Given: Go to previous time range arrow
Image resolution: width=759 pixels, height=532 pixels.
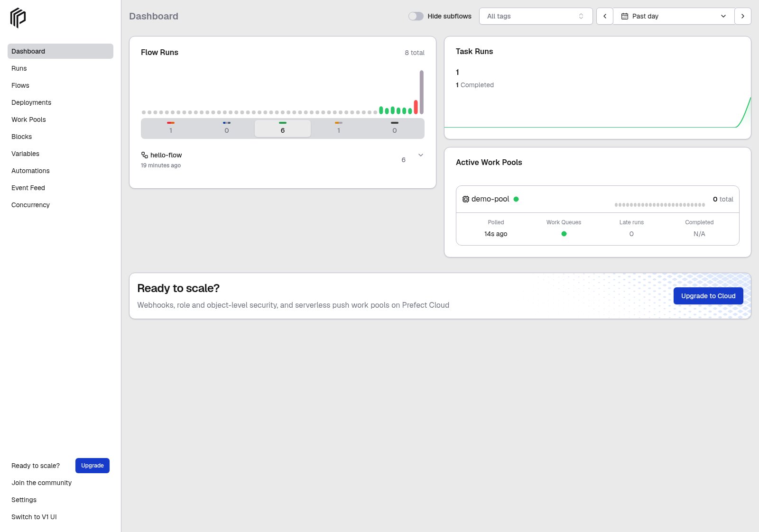Looking at the screenshot, I should coord(605,16).
